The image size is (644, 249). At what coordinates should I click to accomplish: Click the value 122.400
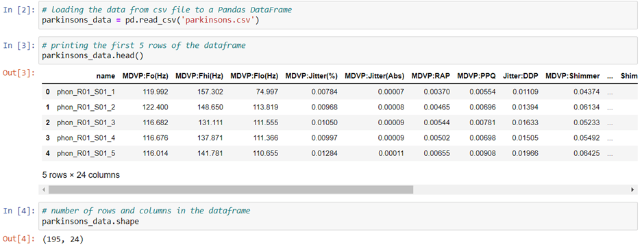(156, 107)
